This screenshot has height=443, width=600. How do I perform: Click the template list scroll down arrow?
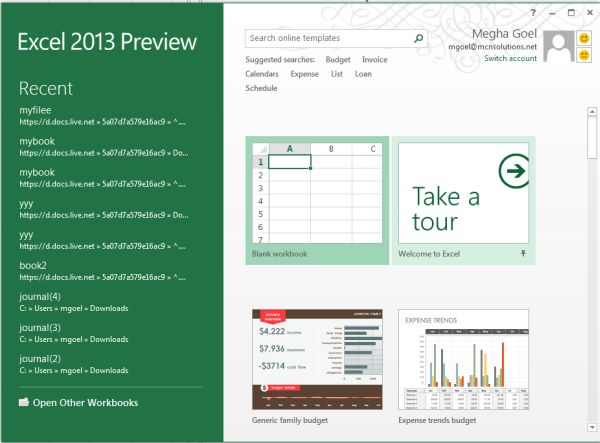pos(592,427)
